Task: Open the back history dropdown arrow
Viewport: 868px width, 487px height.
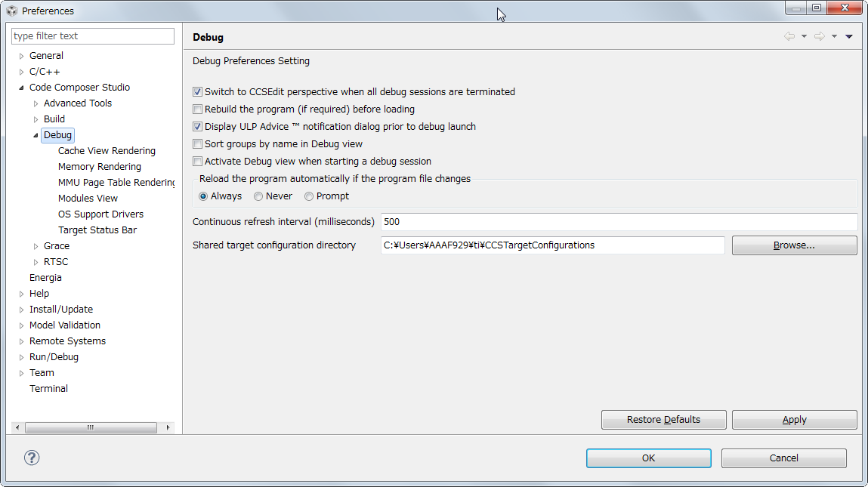Action: coord(804,36)
